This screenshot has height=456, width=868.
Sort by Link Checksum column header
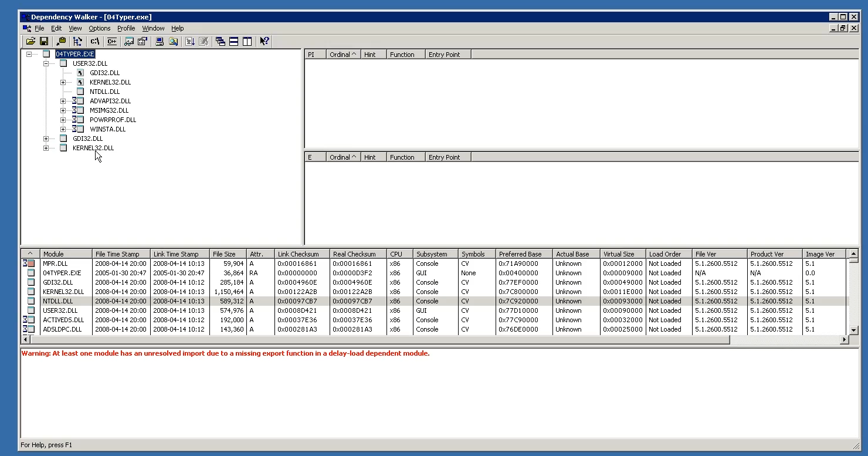pyautogui.click(x=302, y=254)
